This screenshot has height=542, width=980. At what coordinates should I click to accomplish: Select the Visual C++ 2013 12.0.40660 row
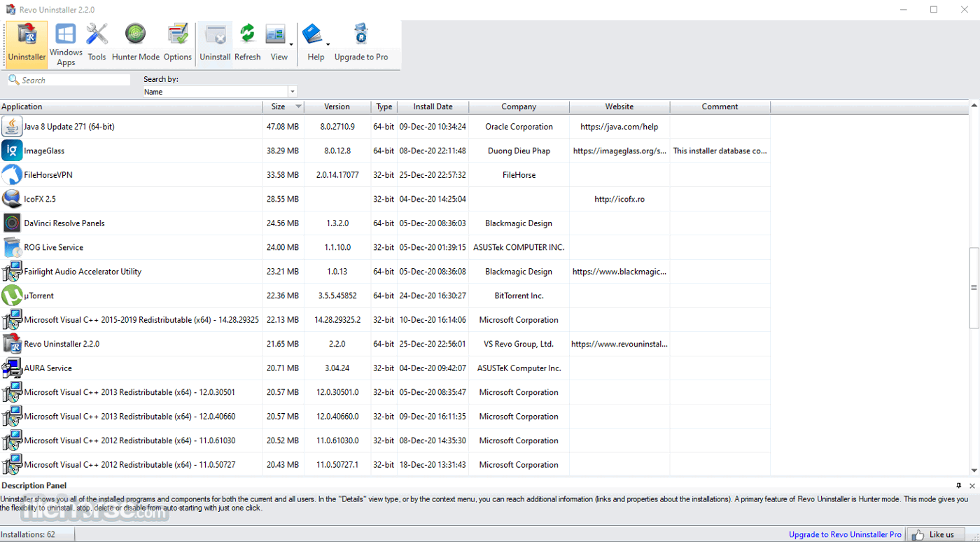385,417
